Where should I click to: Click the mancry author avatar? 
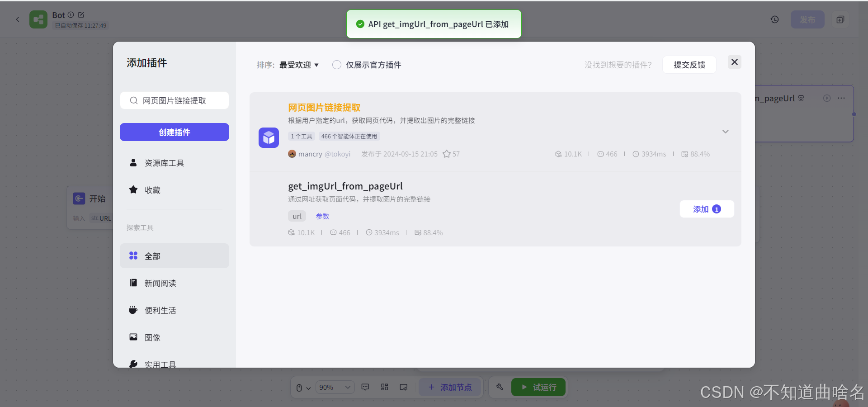tap(292, 154)
